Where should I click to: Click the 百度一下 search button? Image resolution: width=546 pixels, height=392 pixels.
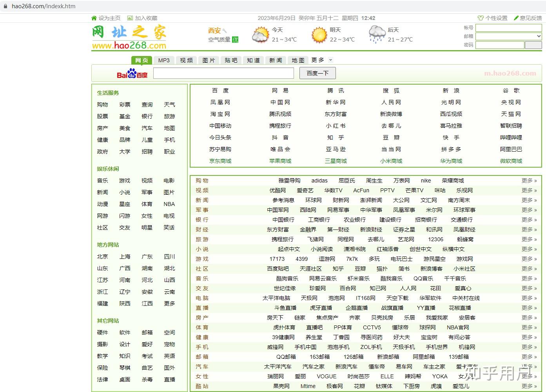point(317,73)
